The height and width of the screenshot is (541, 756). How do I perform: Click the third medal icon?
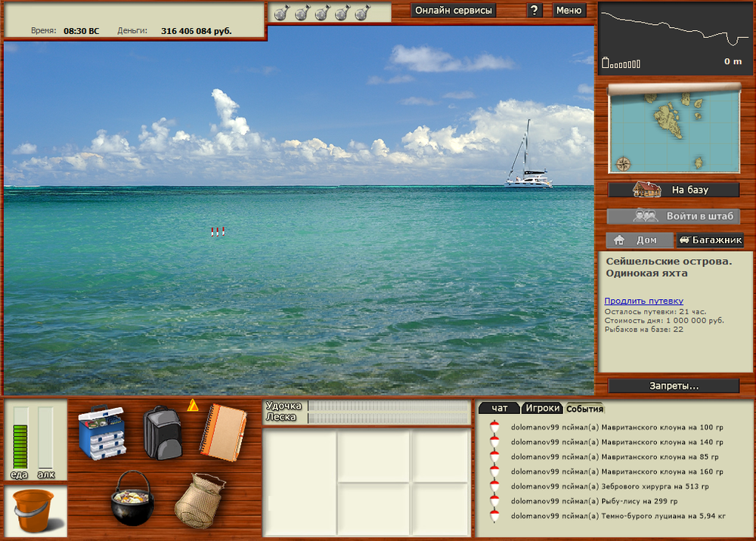[322, 13]
